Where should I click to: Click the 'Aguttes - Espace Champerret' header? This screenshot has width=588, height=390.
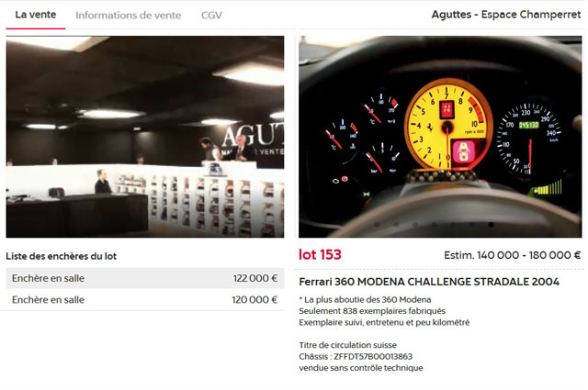(x=506, y=15)
